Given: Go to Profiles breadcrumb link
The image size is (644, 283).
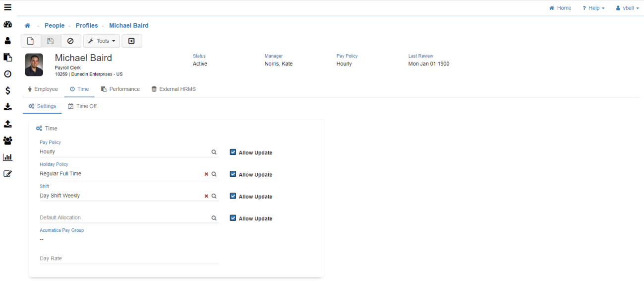Looking at the screenshot, I should point(87,26).
